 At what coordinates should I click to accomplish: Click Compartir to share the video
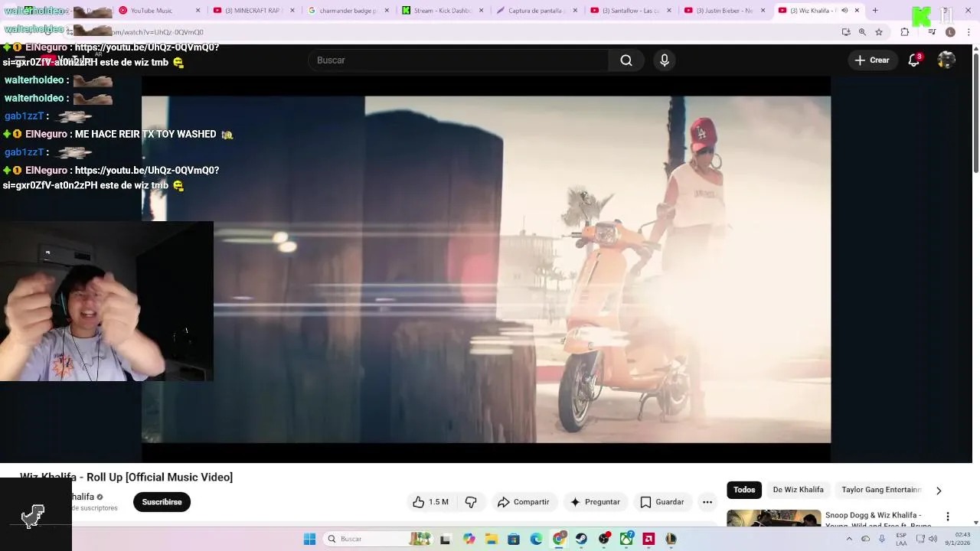coord(523,502)
